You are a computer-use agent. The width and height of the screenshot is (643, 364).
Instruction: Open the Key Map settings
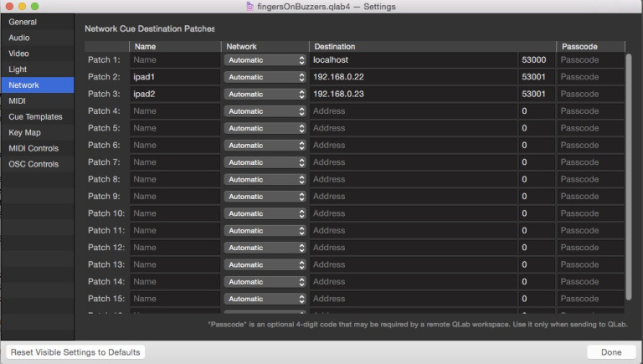[24, 132]
